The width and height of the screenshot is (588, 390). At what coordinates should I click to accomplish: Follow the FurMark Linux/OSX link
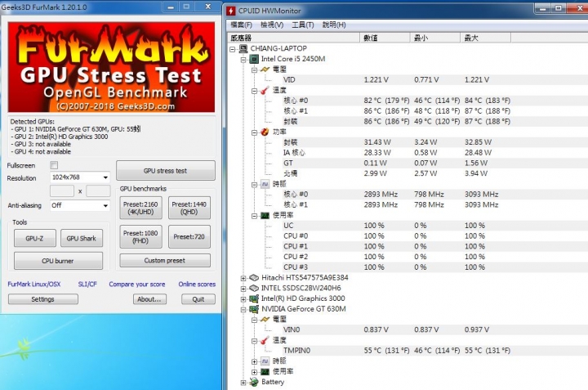34,285
